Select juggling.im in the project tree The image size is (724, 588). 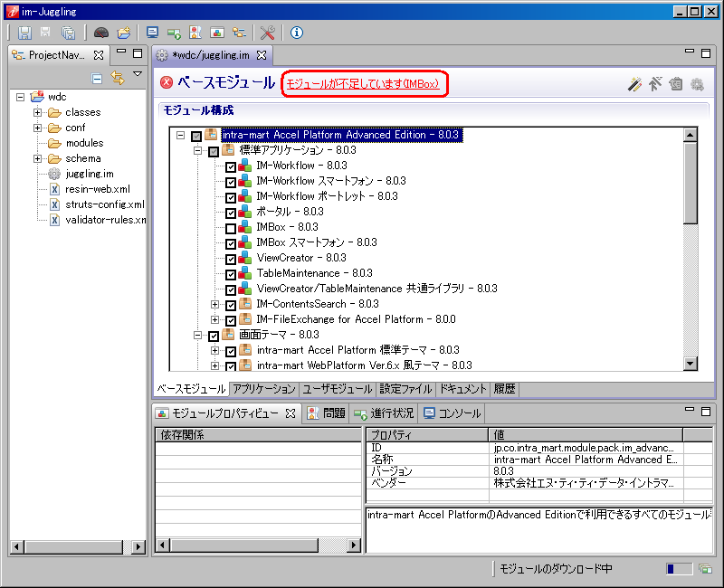(89, 174)
